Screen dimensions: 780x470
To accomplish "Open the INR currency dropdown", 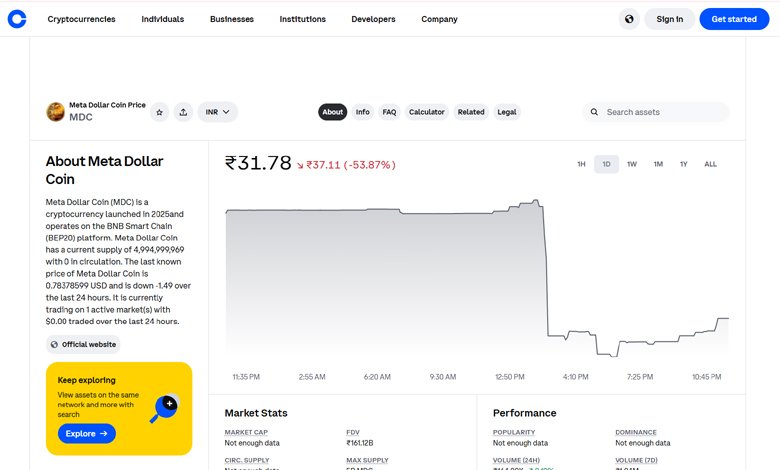I will point(217,112).
